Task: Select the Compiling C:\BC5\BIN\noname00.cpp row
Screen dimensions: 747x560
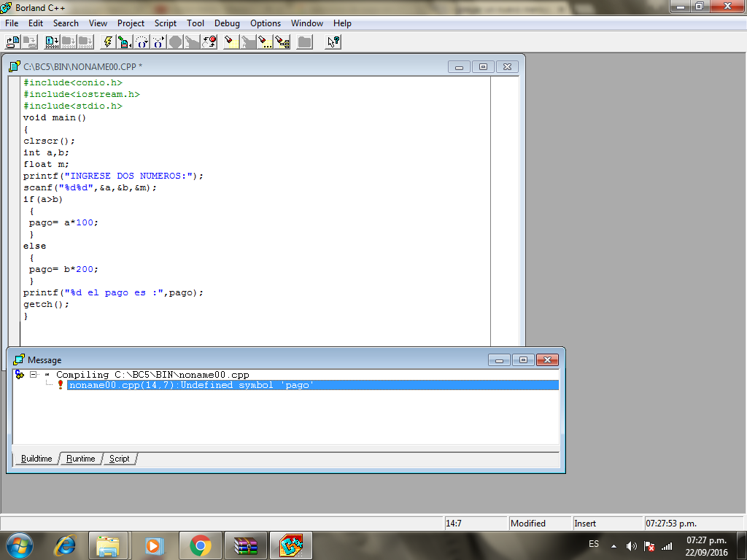Action: (x=152, y=375)
